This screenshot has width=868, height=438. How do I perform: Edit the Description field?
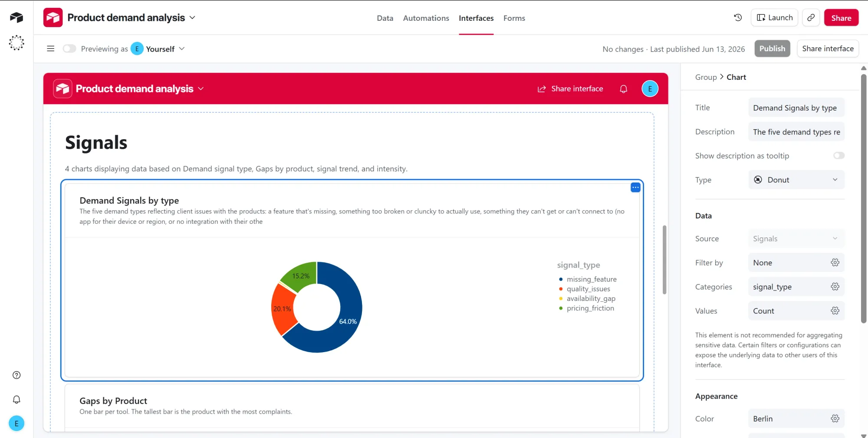796,132
